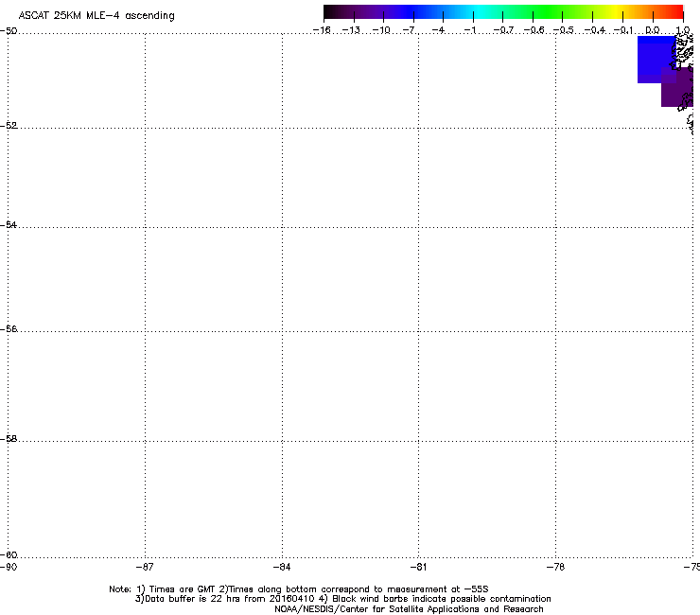Click the '-87' longitude axis label
The height and width of the screenshot is (615, 700).
pyautogui.click(x=145, y=567)
